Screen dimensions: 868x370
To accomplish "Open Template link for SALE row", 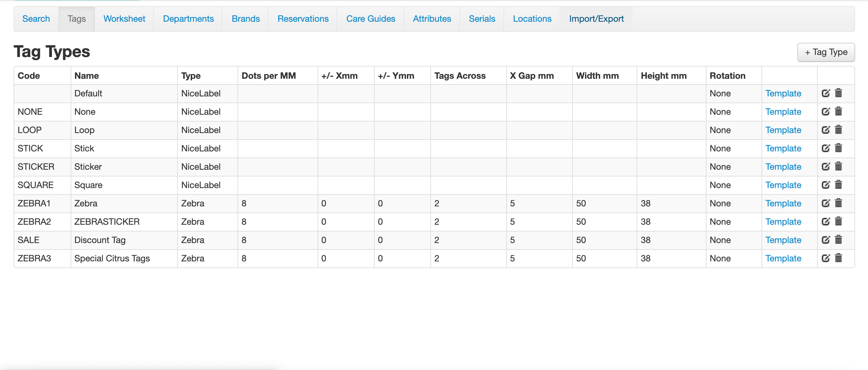I will point(783,240).
